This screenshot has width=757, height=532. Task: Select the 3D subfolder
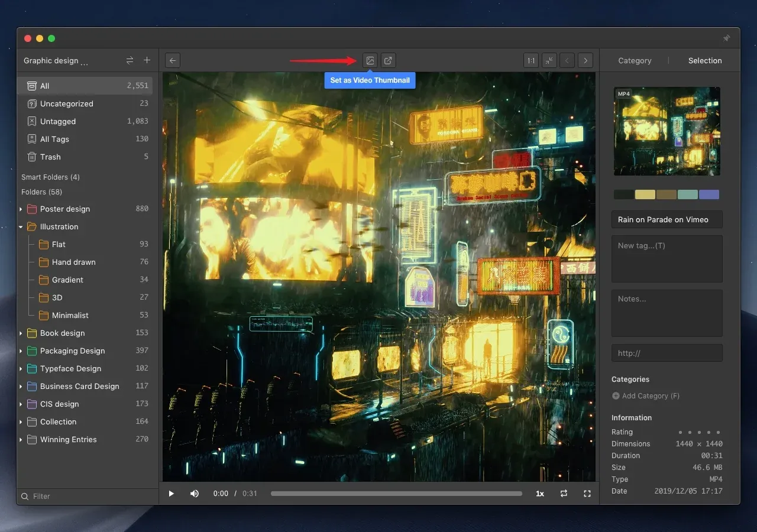coord(85,297)
